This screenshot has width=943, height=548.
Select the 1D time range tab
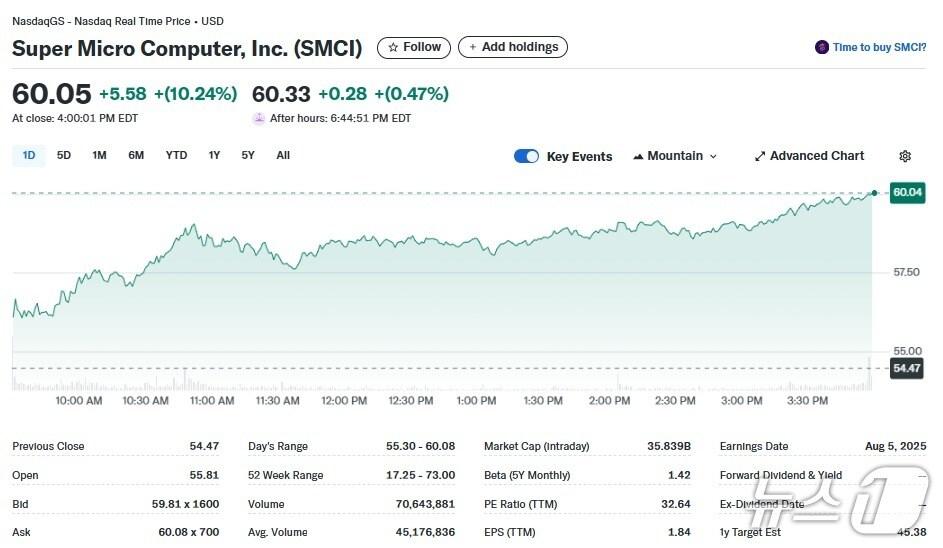(29, 155)
